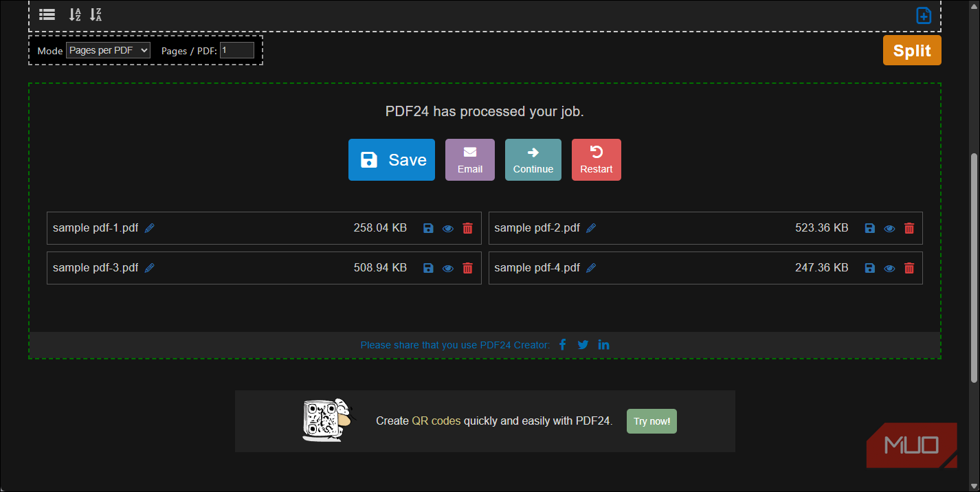Viewport: 980px width, 492px height.
Task: Delete sample pdf-1.pdf with trash icon
Action: point(468,228)
